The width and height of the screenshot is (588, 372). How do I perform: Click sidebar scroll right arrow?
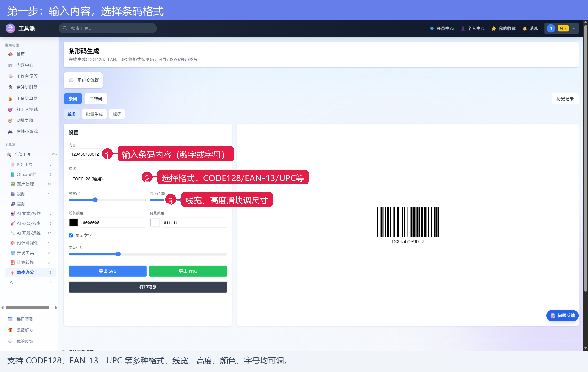coord(56,308)
